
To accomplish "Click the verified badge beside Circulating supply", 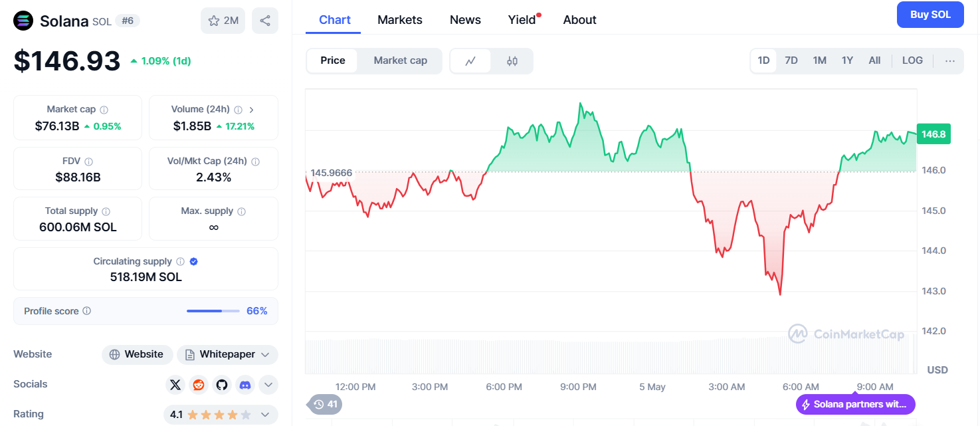I will tap(193, 262).
